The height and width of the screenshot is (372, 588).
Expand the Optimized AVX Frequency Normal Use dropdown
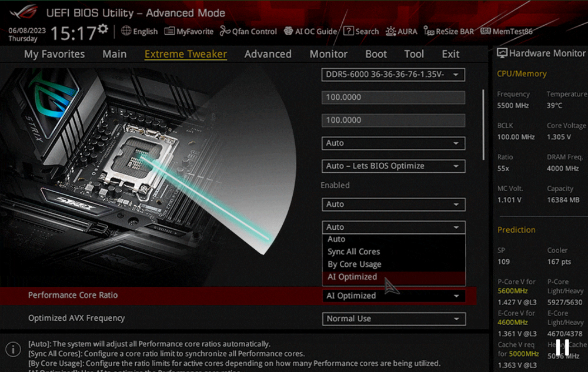coord(393,319)
